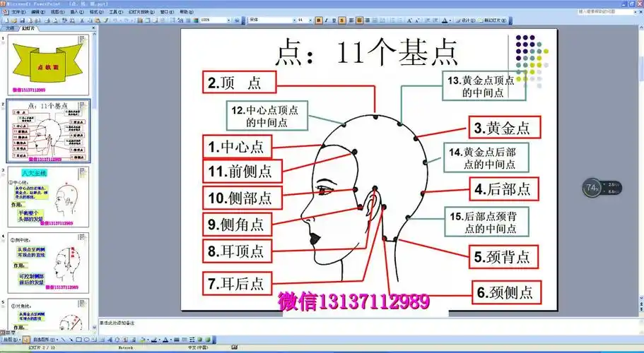Viewport: 644px width, 353px height.
Task: Open the 编辑 (Edit) menu
Action: tap(37, 12)
